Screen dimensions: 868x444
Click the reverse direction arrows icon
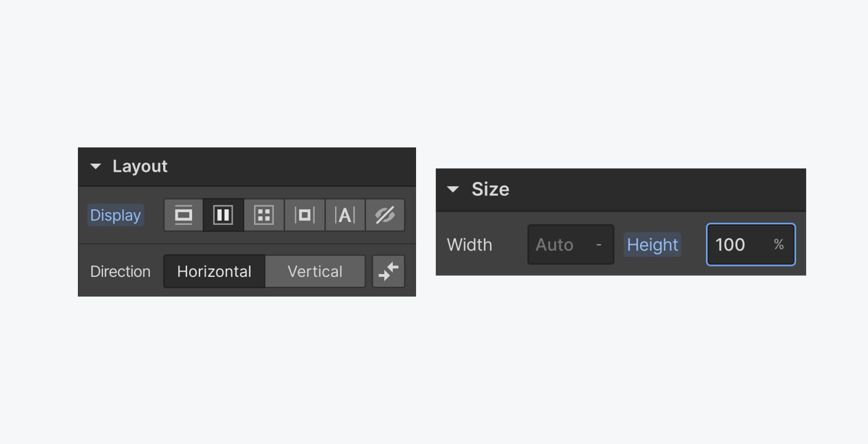pos(389,271)
